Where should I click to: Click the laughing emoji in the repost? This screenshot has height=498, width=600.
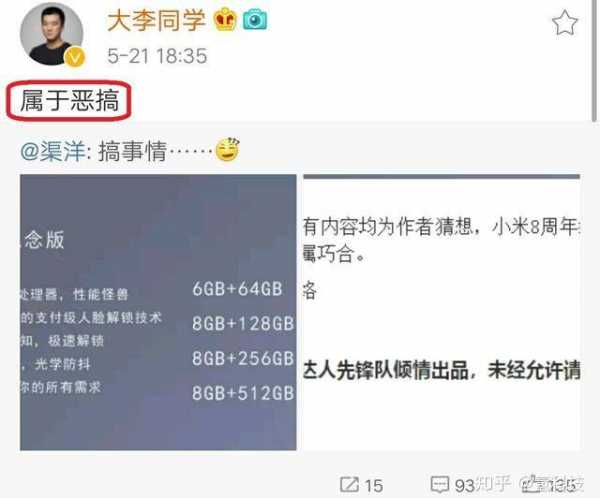point(228,149)
